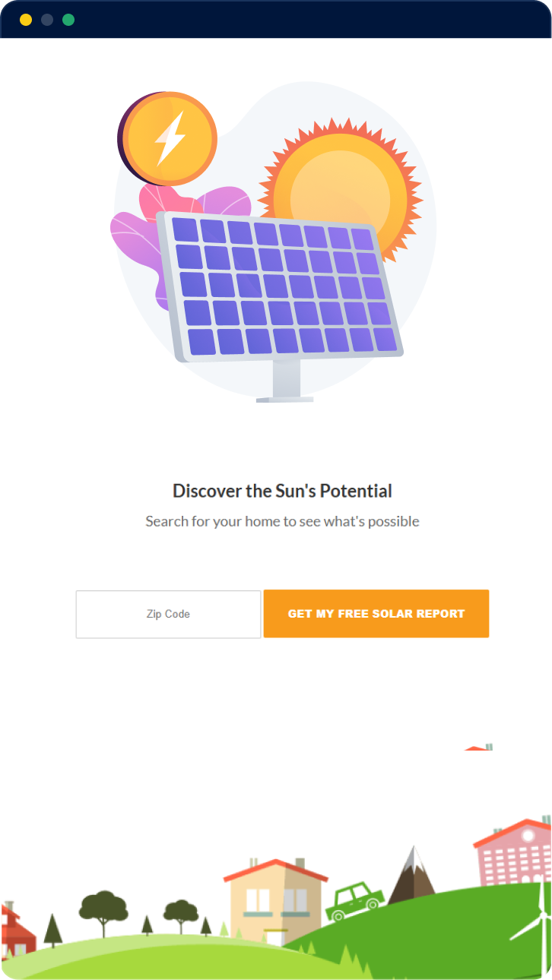The width and height of the screenshot is (552, 980).
Task: Click the yellow window control dot
Action: 26,21
